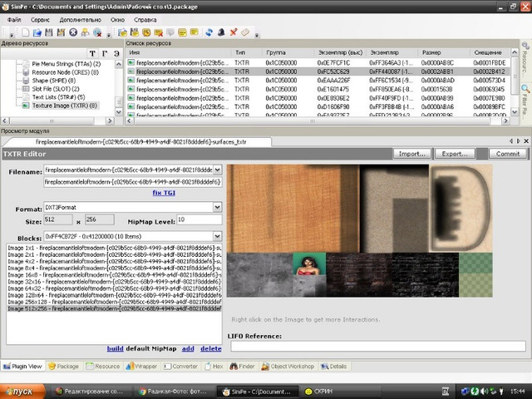The width and height of the screenshot is (532, 399).
Task: Click the save resource disk-with-tag icon
Action: point(135,32)
